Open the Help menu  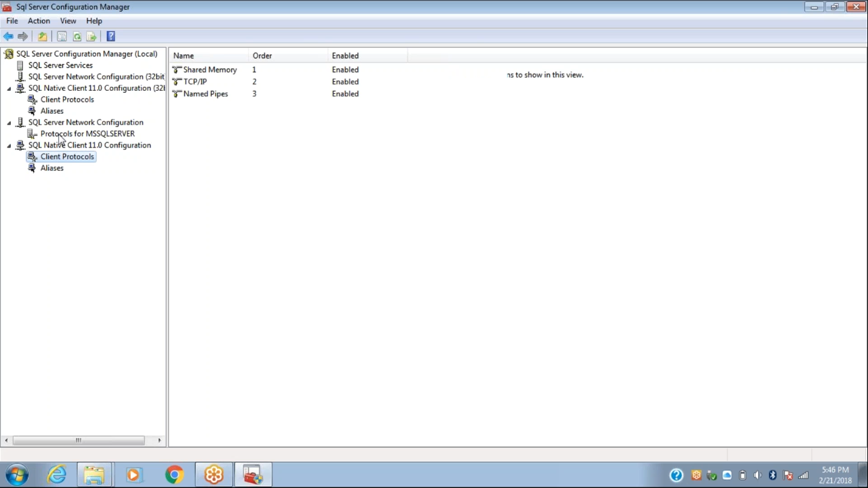[94, 21]
